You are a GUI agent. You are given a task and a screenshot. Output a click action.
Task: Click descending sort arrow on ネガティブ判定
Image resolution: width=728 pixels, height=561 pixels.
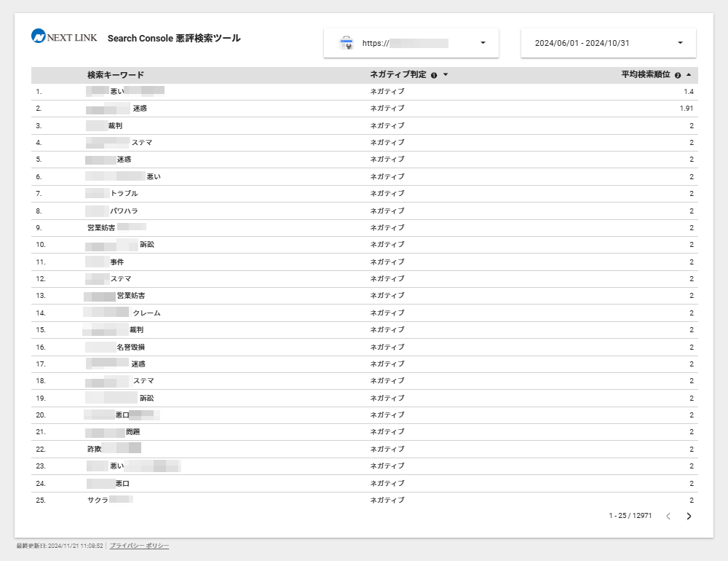click(x=445, y=75)
